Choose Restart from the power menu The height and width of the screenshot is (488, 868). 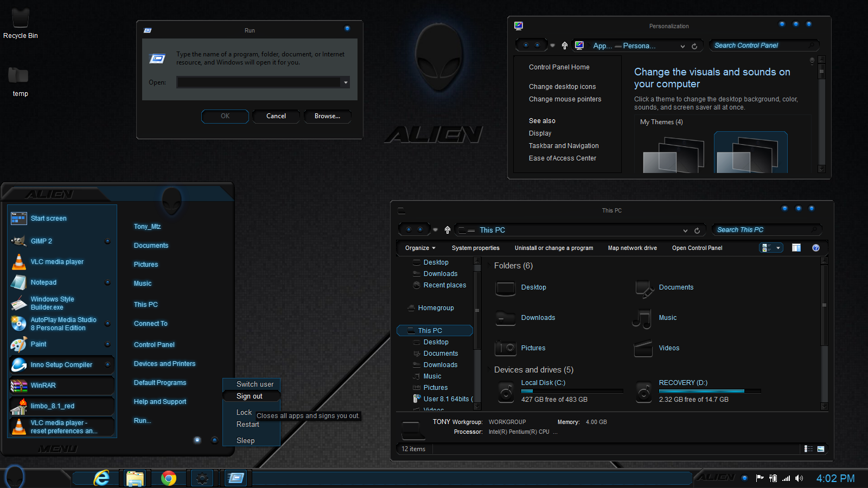click(x=248, y=425)
